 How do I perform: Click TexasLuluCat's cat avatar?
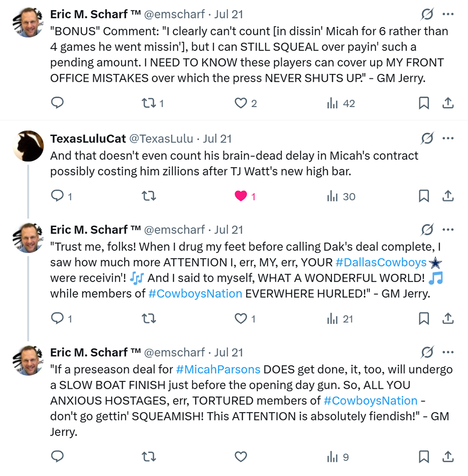coord(28,146)
